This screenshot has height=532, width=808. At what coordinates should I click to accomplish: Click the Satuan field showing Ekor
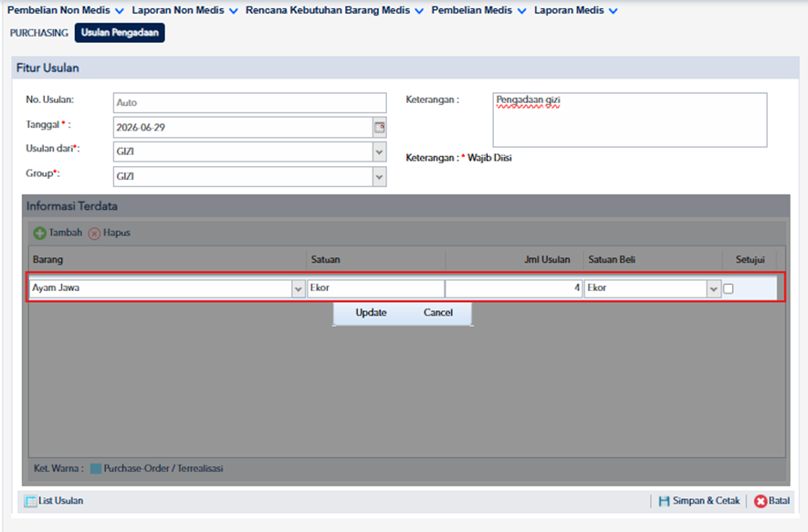click(x=375, y=288)
